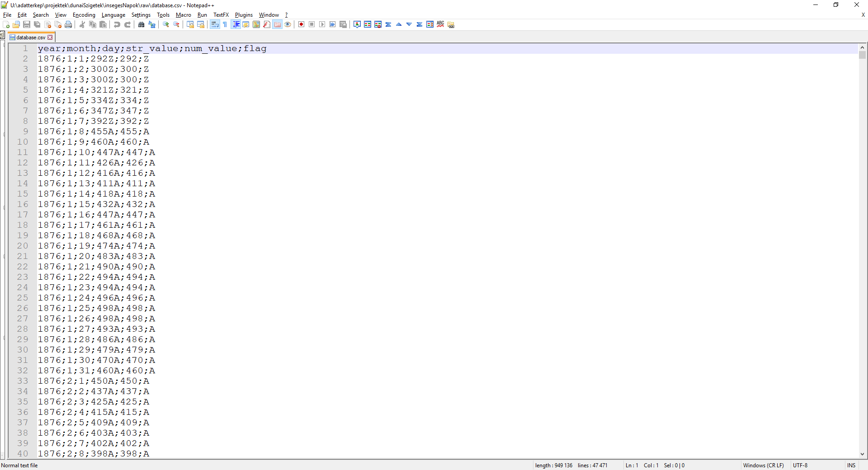The height and width of the screenshot is (470, 868).
Task: Toggle the Function List panel
Action: click(x=267, y=24)
